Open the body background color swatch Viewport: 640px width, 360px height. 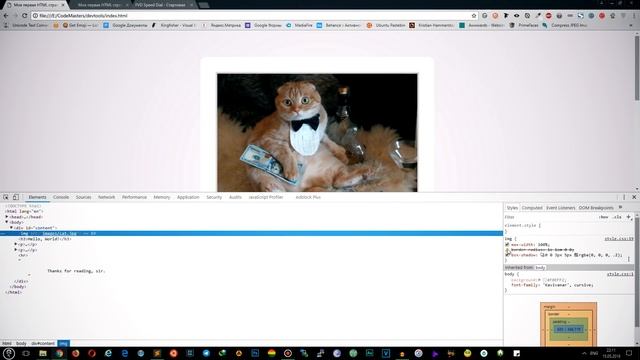pyautogui.click(x=544, y=280)
